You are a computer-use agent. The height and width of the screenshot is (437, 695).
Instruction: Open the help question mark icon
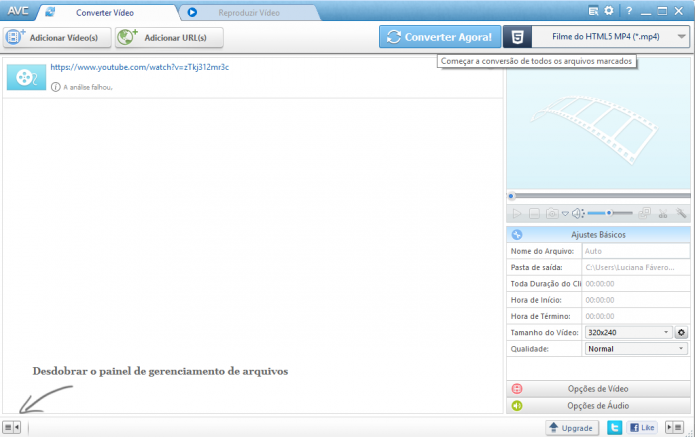coord(629,11)
